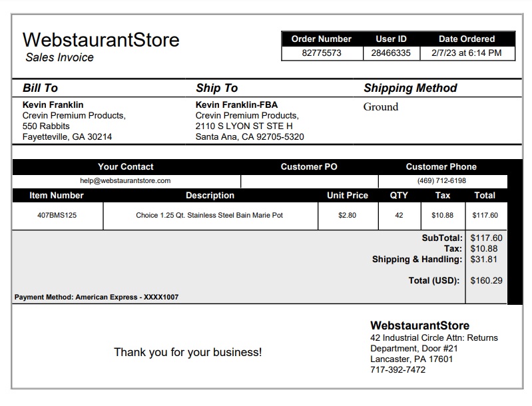Click the Thank you for your business text
Image resolution: width=532 pixels, height=406 pixels.
click(x=188, y=352)
